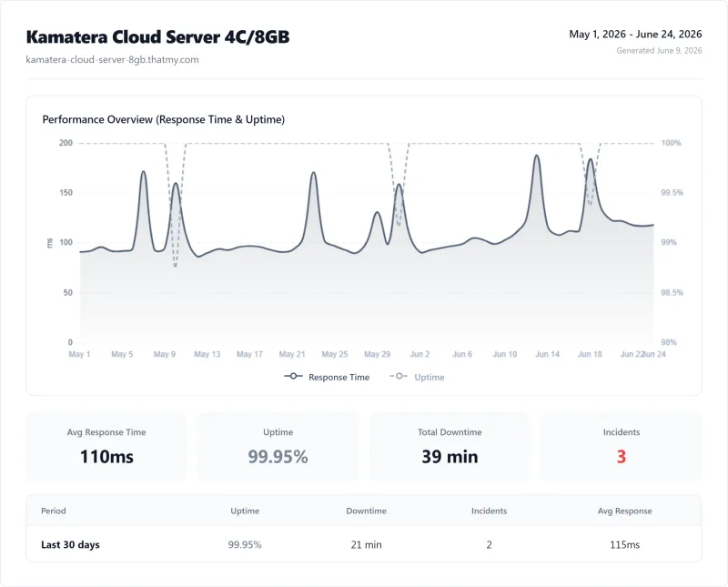Viewport: 728px width, 587px height.
Task: Toggle the Response Time legend entry
Action: pos(327,377)
